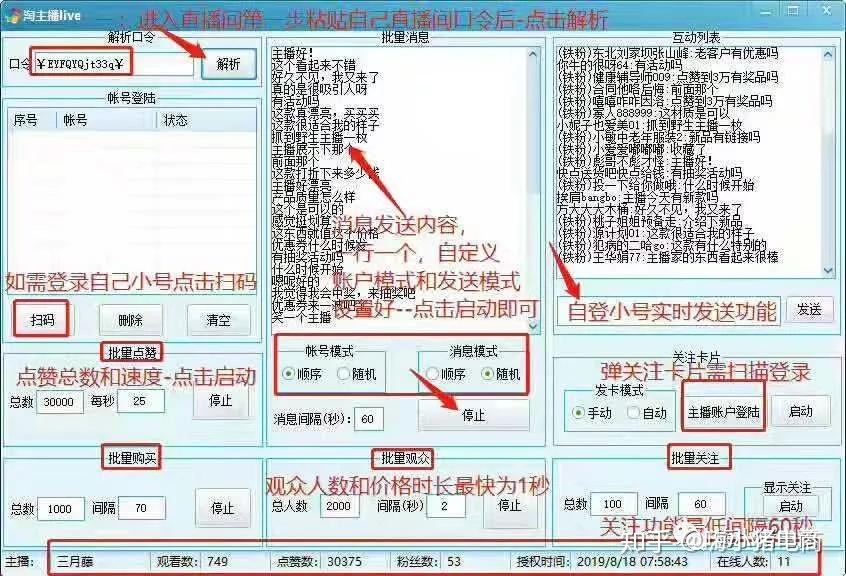Click the 删除 button under the account list

click(130, 320)
